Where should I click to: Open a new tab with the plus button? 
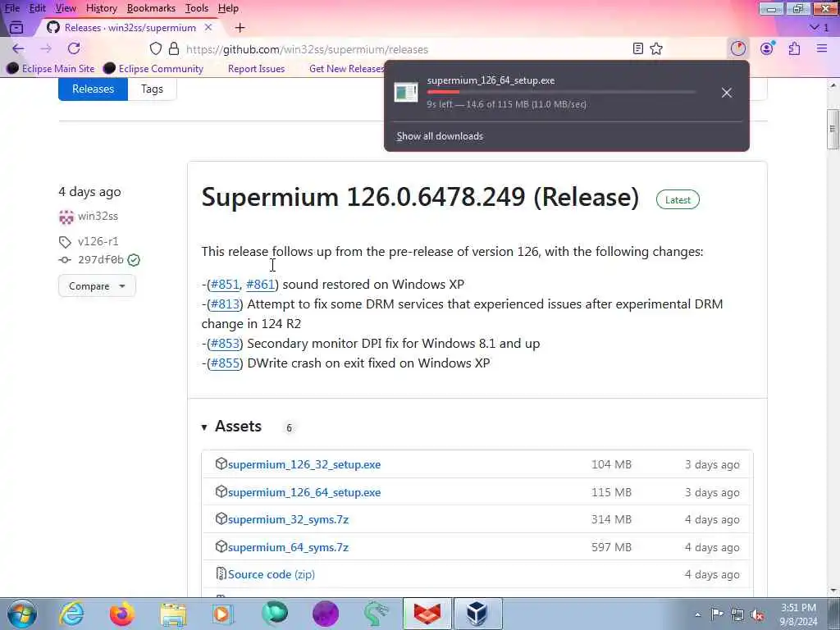240,27
